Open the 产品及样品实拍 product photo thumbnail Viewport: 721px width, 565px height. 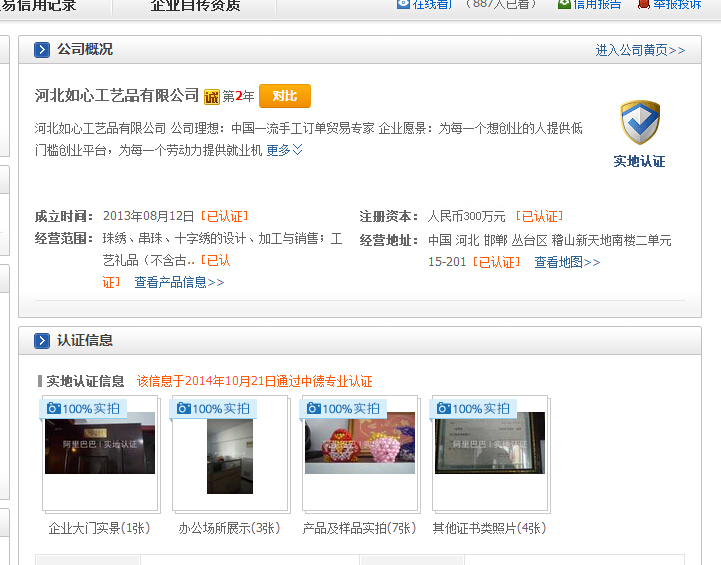[360, 444]
